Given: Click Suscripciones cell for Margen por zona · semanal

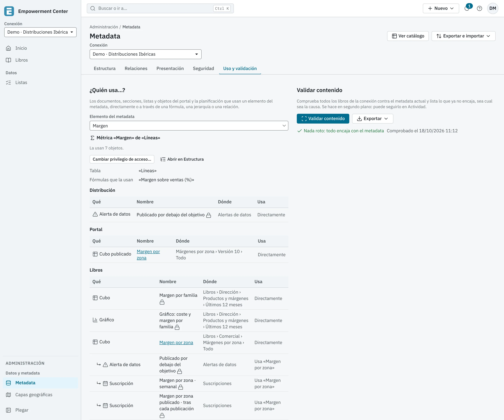Looking at the screenshot, I should click(217, 384).
